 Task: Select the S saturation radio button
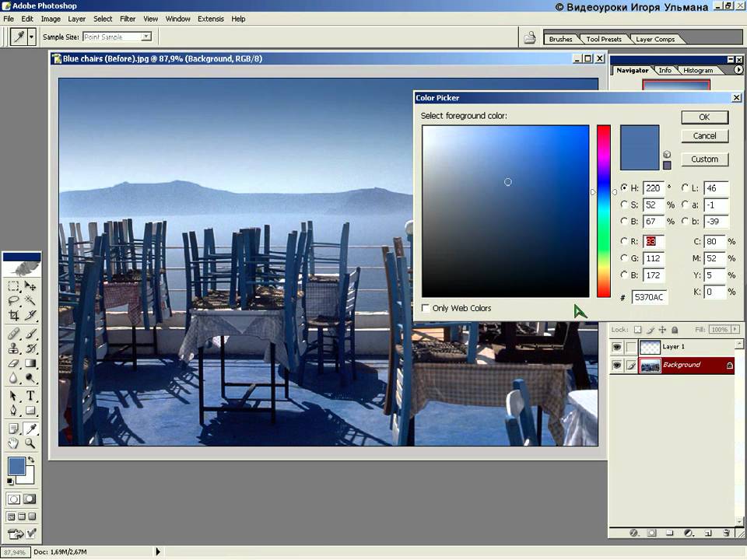point(623,205)
